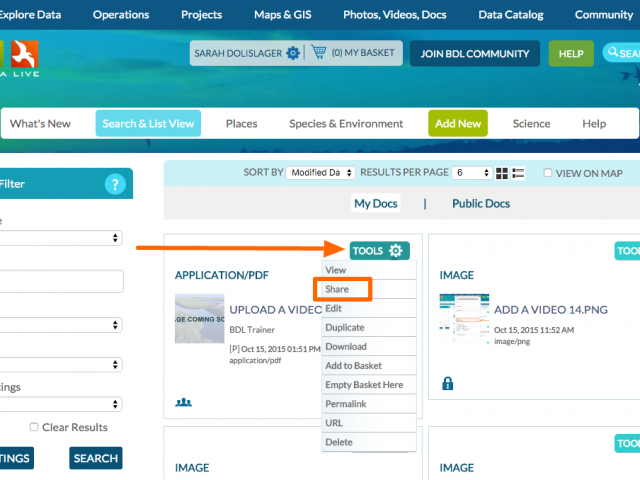Open What's New tab
The image size is (640, 480).
(x=40, y=124)
